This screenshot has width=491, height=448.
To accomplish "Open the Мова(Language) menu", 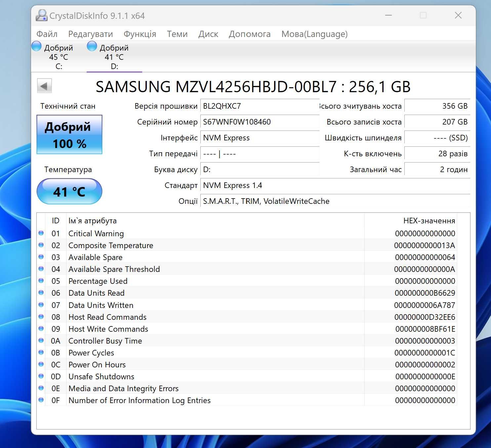I will (x=314, y=34).
